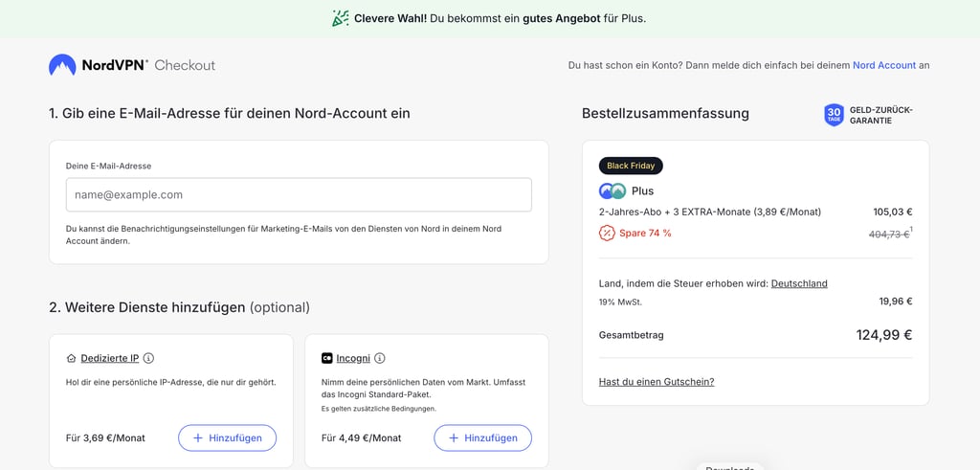This screenshot has height=470, width=980.
Task: Add Incogni with Hinzufügen button
Action: (483, 438)
